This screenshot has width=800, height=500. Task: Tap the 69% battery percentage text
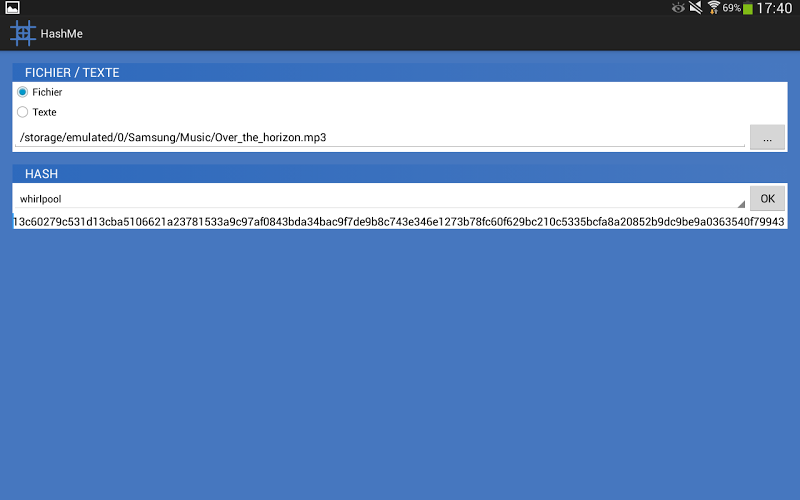pos(732,8)
